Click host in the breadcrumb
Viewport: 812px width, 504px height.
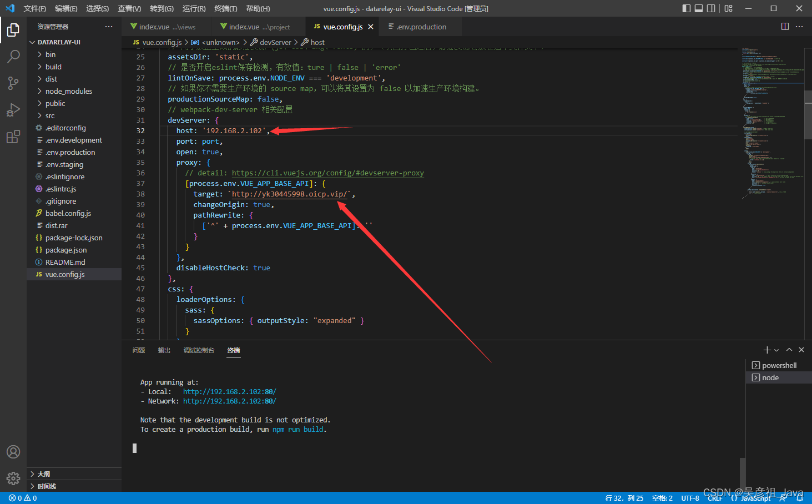317,42
